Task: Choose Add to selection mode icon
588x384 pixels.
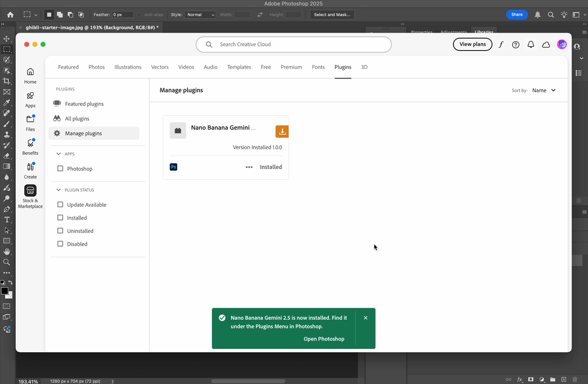Action: [60, 15]
